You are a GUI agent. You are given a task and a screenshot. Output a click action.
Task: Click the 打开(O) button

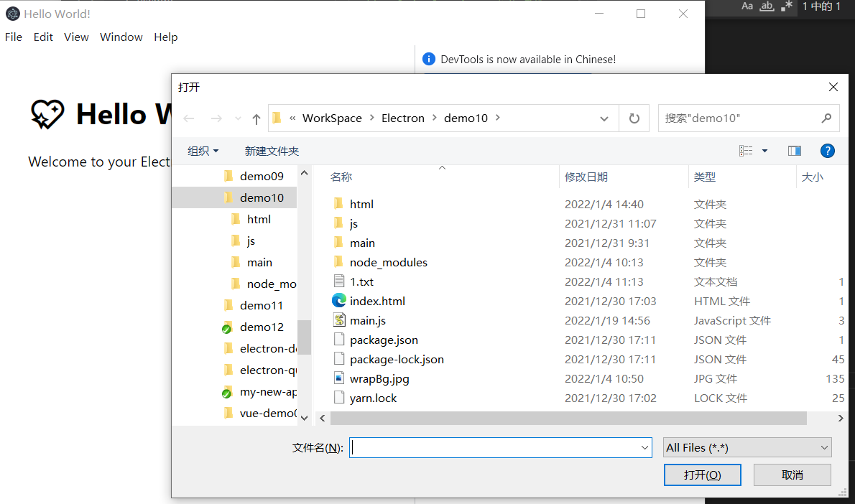[702, 475]
